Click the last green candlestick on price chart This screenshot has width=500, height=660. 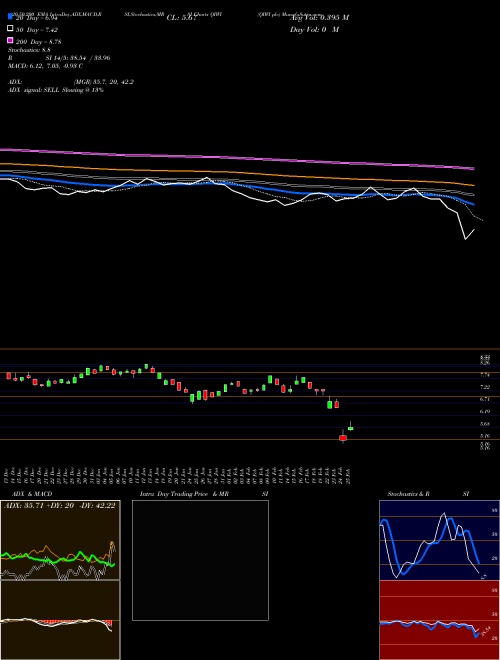tap(350, 428)
